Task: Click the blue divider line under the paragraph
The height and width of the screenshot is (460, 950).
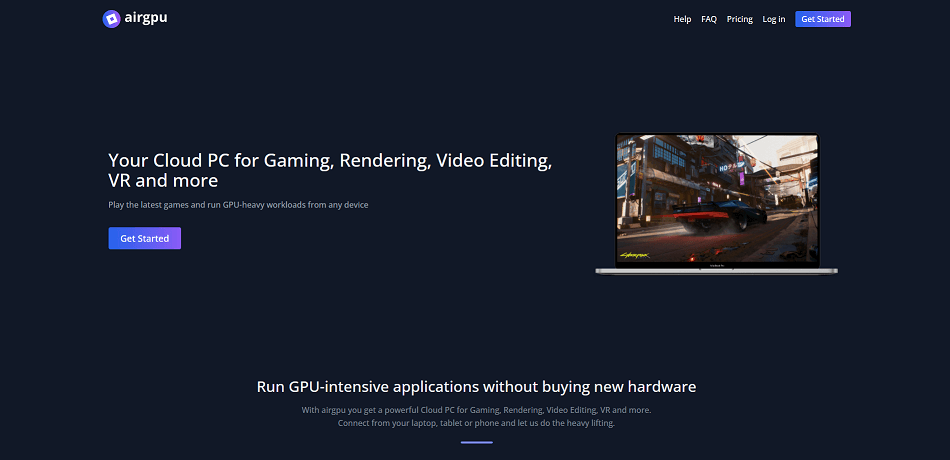Action: click(x=476, y=442)
